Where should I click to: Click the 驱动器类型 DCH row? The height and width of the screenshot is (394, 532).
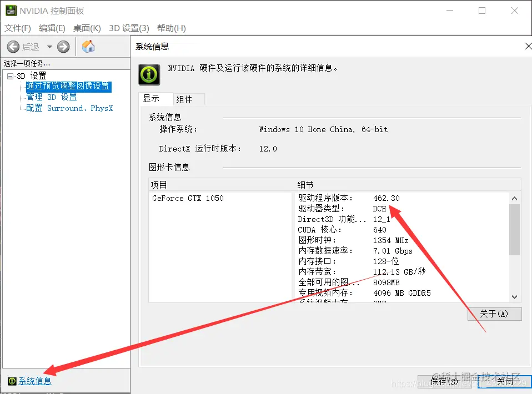coord(342,209)
